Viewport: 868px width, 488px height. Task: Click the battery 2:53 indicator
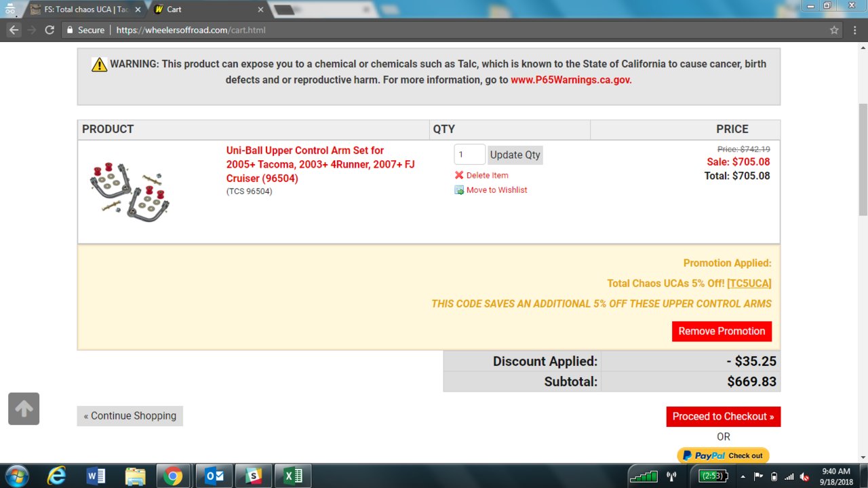coord(714,476)
